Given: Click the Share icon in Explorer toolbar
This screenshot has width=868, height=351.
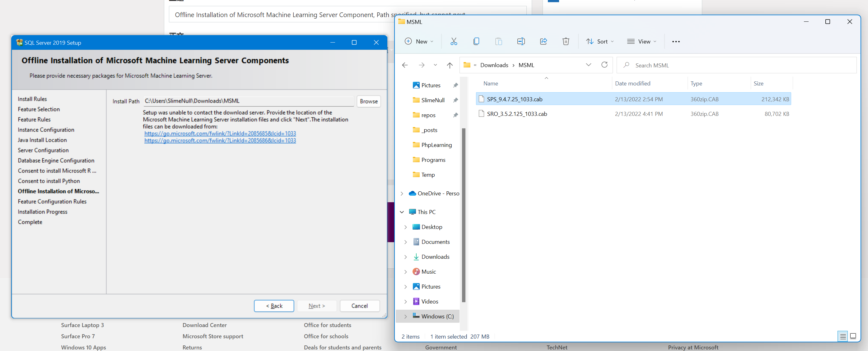Looking at the screenshot, I should 543,41.
